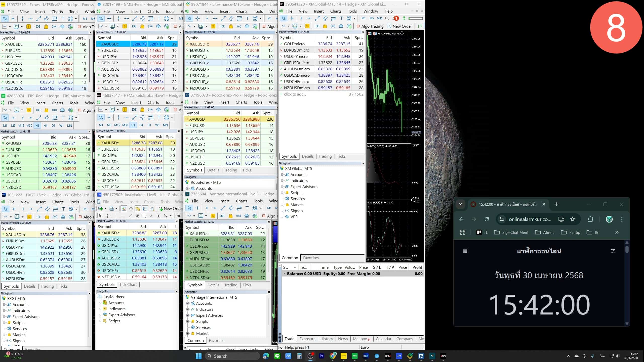Switch to Favorites tab in XMGlobal navigator
This screenshot has width=644, height=362.
[x=311, y=258]
